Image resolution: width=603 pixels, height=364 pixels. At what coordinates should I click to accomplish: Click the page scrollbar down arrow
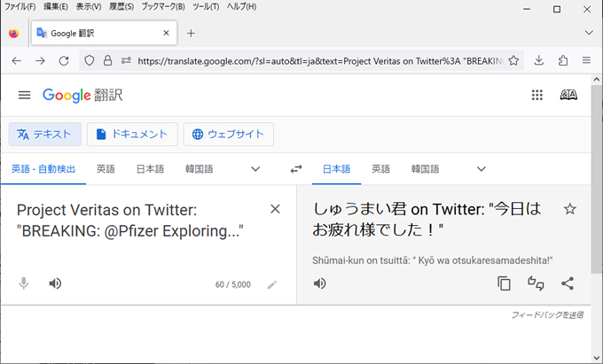(x=597, y=358)
